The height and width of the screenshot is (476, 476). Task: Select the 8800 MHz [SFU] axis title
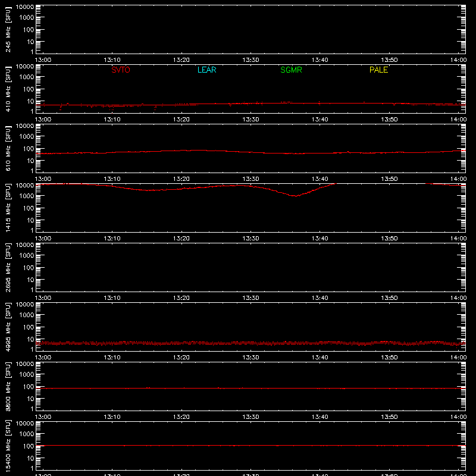(x=8, y=386)
